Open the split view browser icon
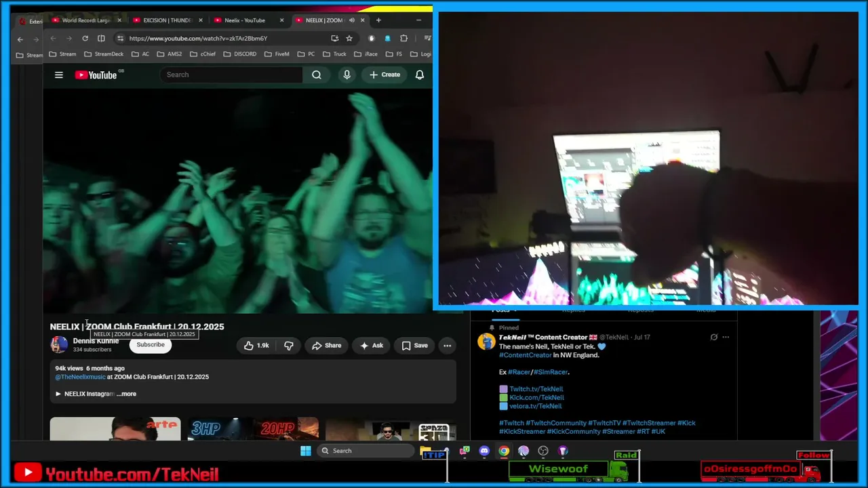The height and width of the screenshot is (488, 868). [101, 39]
